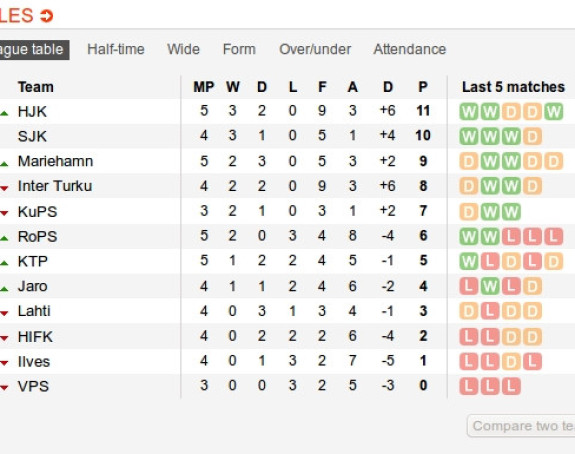Open the Lahti team link
Viewport: 575px width, 454px height.
click(34, 311)
